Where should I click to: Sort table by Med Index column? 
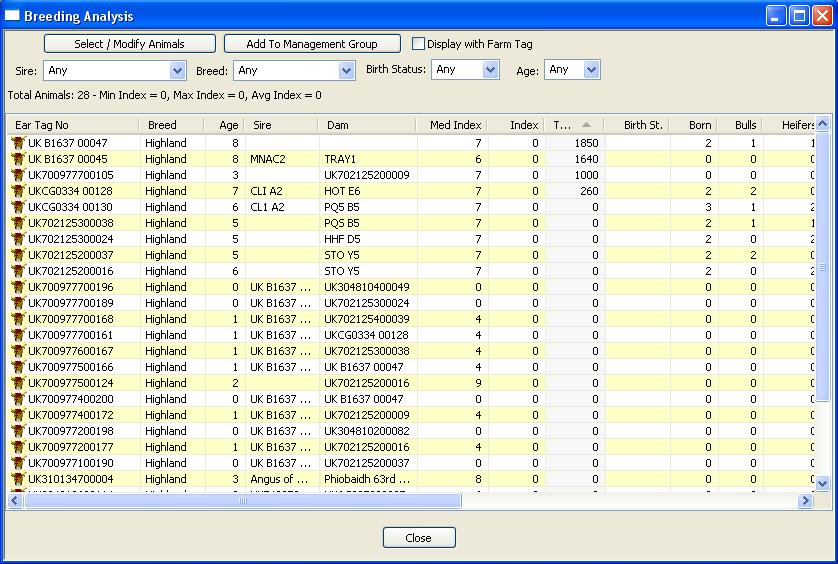point(453,125)
